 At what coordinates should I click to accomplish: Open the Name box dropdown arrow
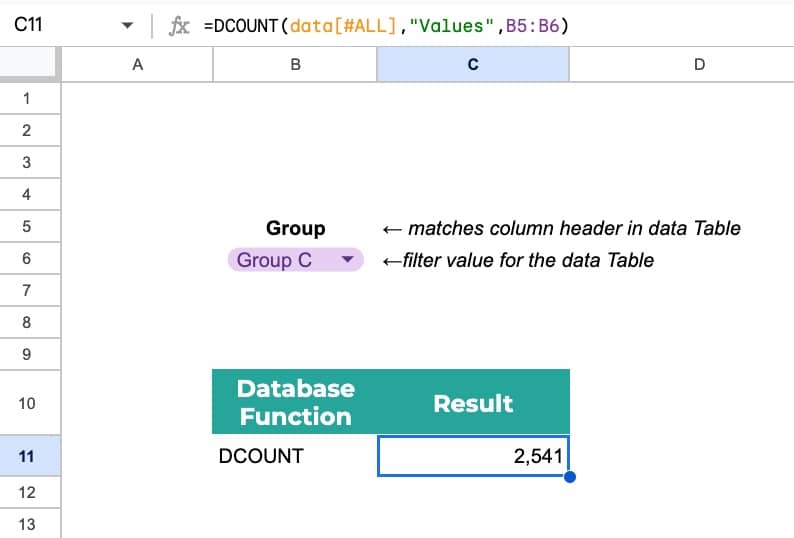point(127,28)
